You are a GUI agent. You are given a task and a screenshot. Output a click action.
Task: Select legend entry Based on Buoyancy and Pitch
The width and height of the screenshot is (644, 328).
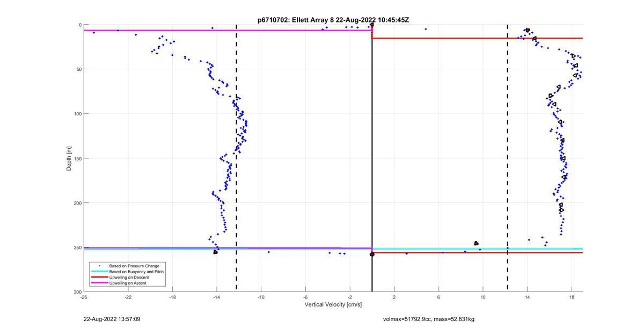click(x=136, y=272)
